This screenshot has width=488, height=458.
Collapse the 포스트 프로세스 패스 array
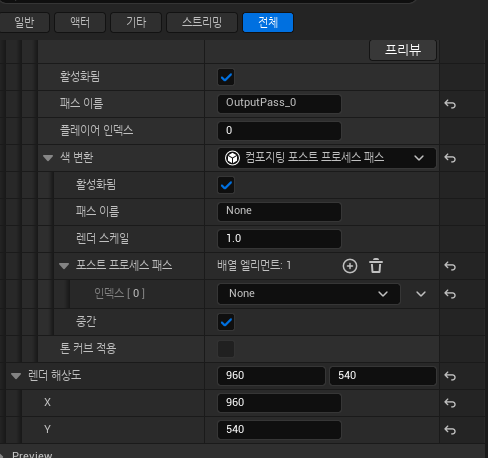(x=64, y=266)
